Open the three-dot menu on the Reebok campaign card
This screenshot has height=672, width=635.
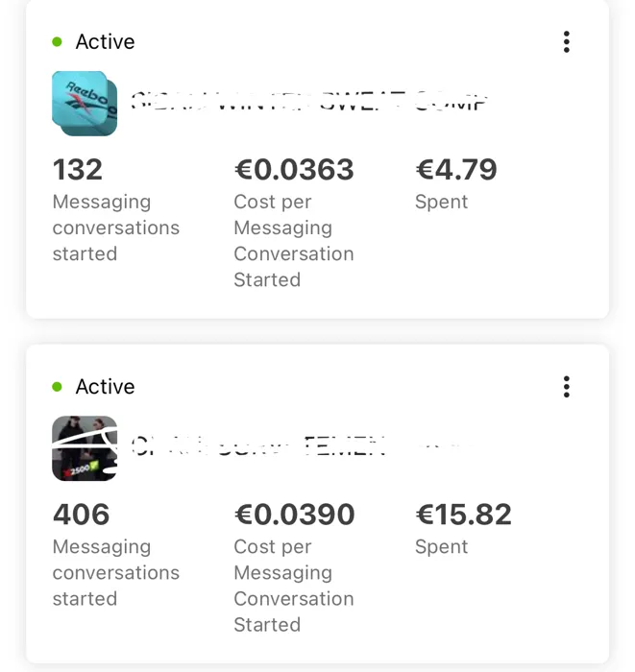tap(567, 41)
